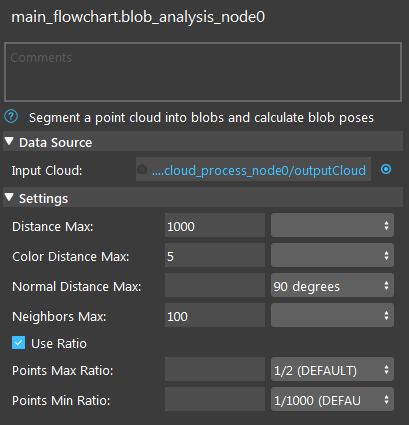This screenshot has width=409, height=425.
Task: Click the camera icon beside Input Cloud link
Action: (142, 169)
